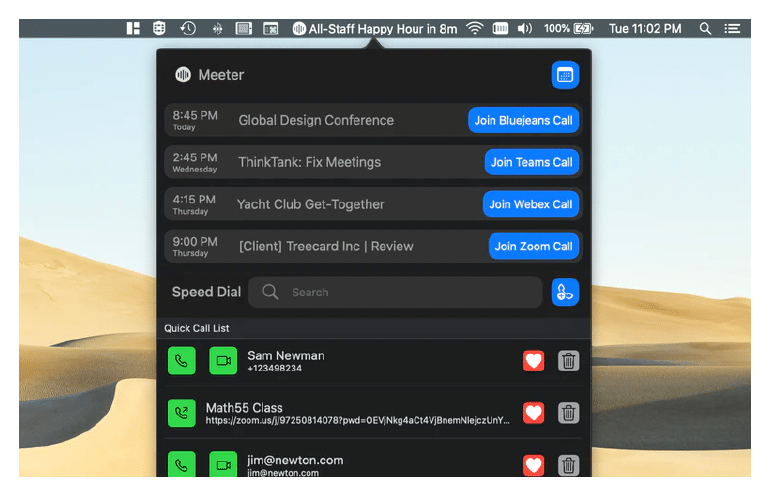This screenshot has width=770, height=496.
Task: Open the volume menu bar icon
Action: point(524,28)
